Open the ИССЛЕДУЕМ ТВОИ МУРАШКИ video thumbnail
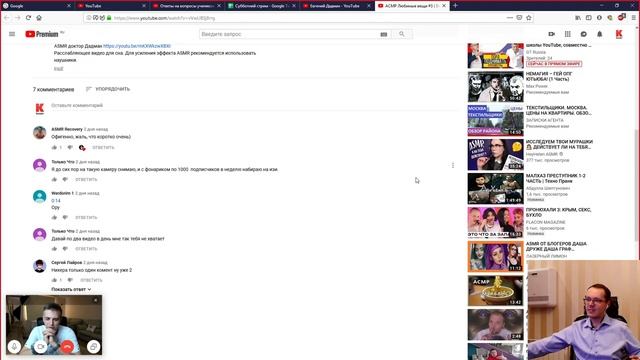This screenshot has height=360, width=640. pos(496,154)
